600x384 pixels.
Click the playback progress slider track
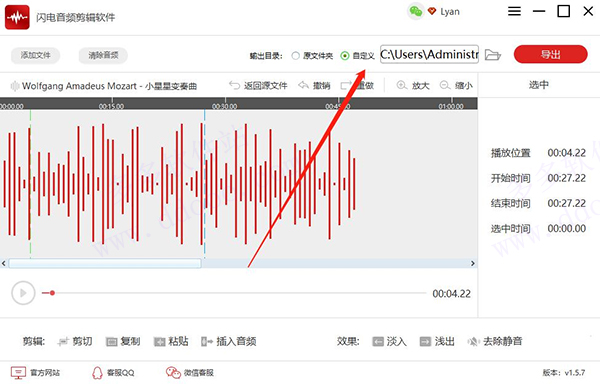point(234,293)
